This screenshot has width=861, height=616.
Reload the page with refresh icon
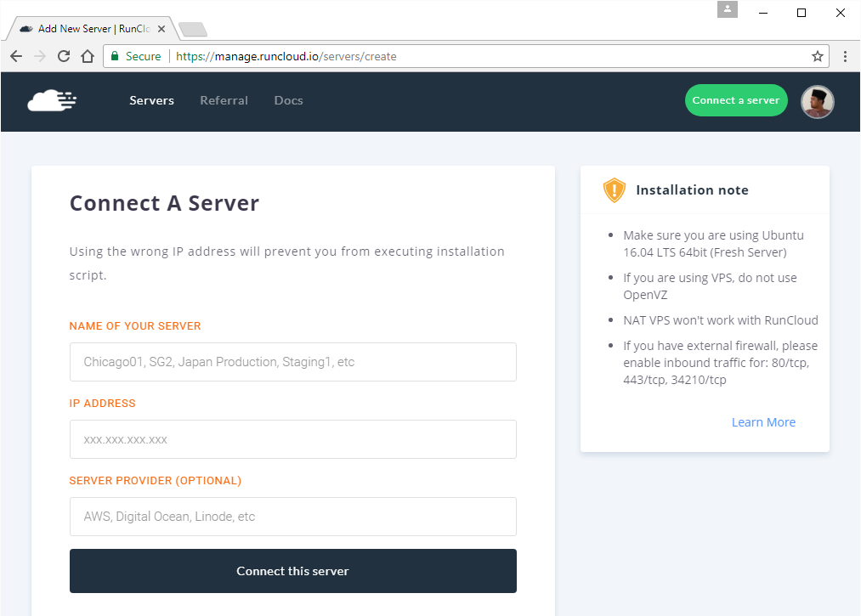(x=63, y=56)
